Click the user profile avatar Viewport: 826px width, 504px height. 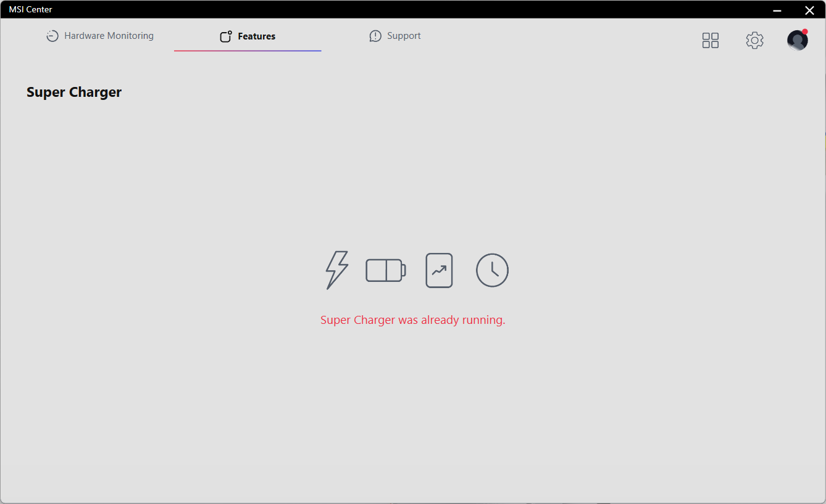(798, 40)
